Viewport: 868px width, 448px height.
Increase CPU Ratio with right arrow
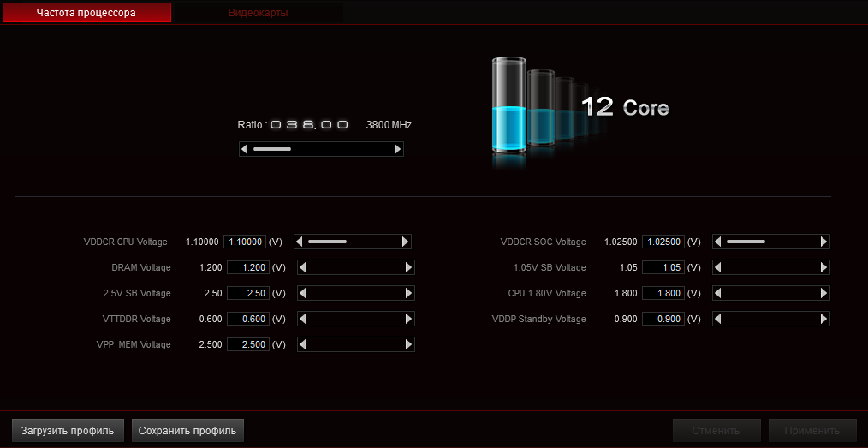pos(397,149)
